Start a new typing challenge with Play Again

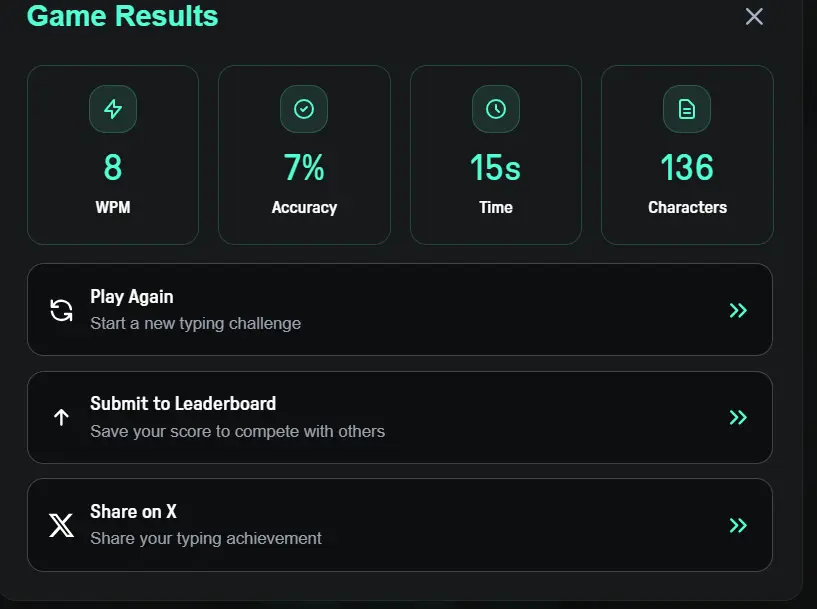(400, 309)
